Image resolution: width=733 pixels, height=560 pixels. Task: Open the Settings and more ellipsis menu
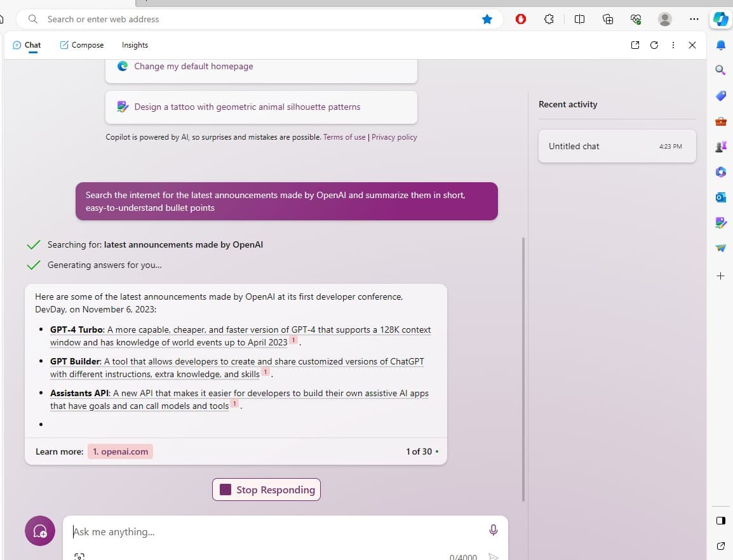pyautogui.click(x=694, y=19)
